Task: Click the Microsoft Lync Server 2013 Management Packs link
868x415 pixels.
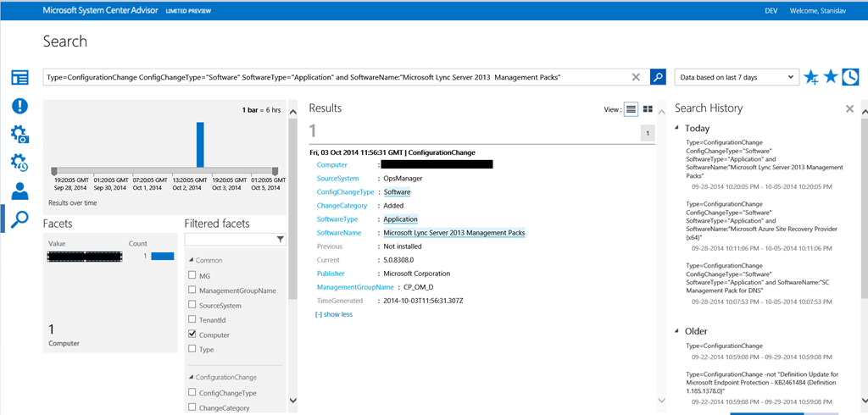Action: [454, 233]
